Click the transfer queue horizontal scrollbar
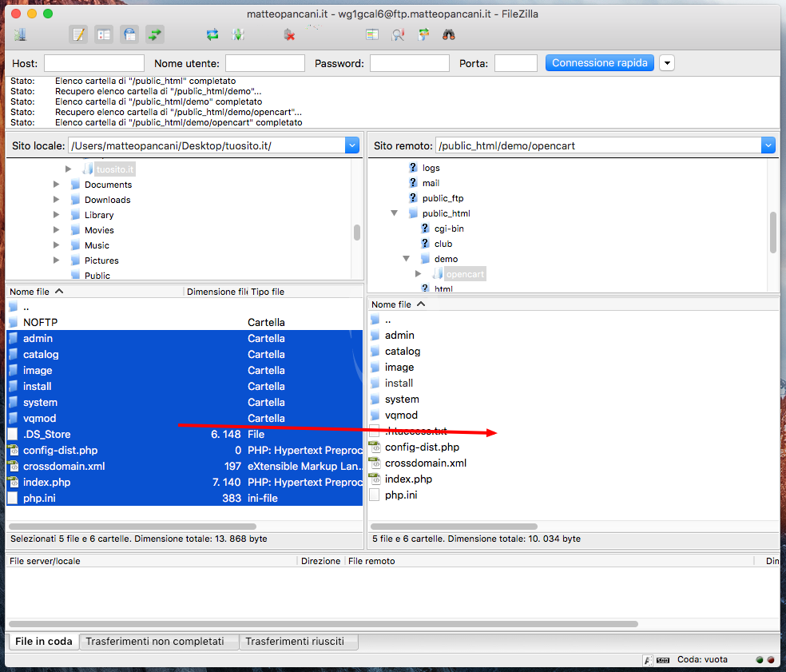Viewport: 786px width, 672px height. pyautogui.click(x=324, y=624)
